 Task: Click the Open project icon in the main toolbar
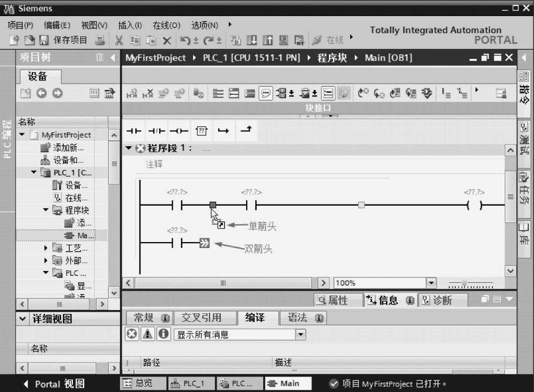pyautogui.click(x=29, y=40)
